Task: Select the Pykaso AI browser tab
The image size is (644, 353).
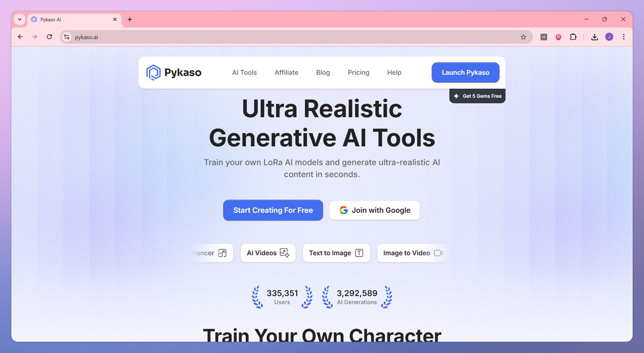Action: tap(74, 19)
